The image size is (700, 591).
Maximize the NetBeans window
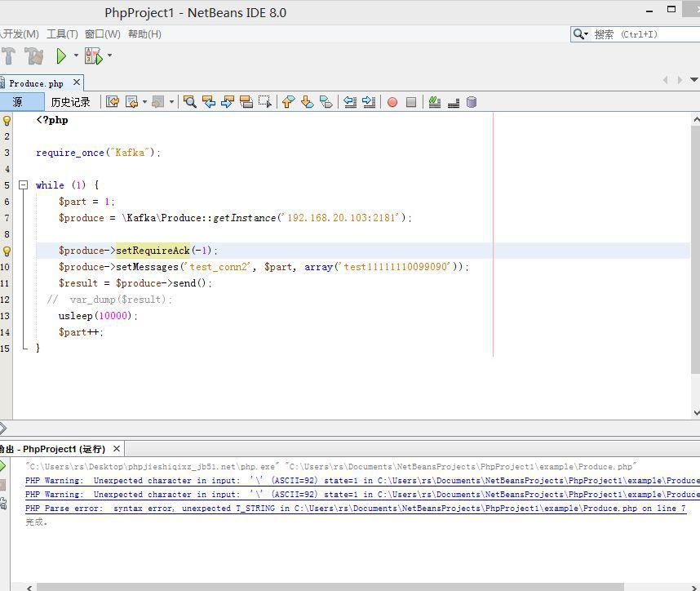(671, 9)
